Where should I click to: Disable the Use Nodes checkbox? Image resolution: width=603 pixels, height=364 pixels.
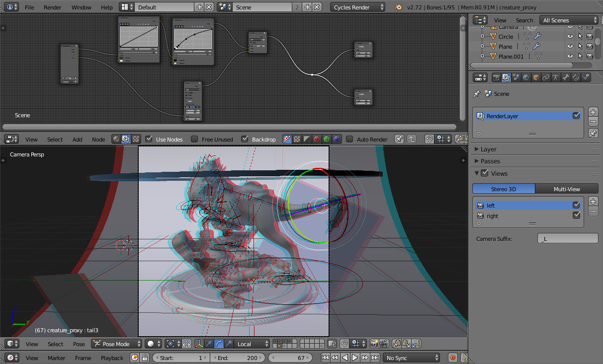[x=149, y=140]
